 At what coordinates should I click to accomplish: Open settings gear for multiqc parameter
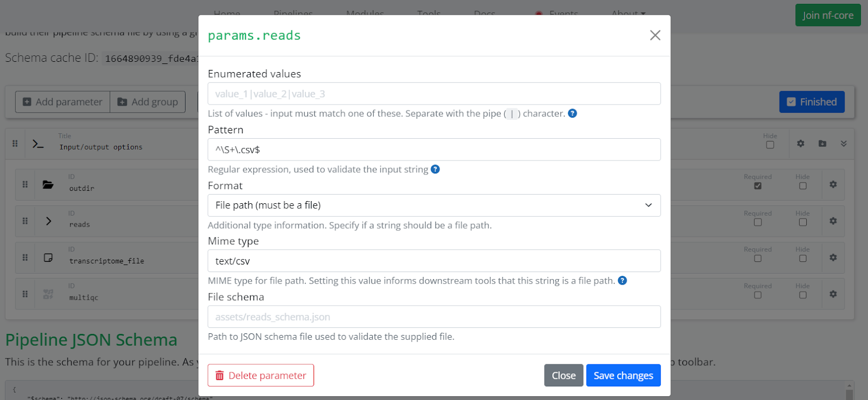point(833,294)
